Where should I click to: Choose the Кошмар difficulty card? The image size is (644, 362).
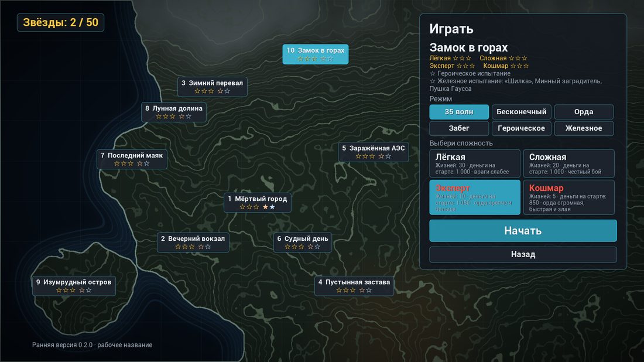569,197
